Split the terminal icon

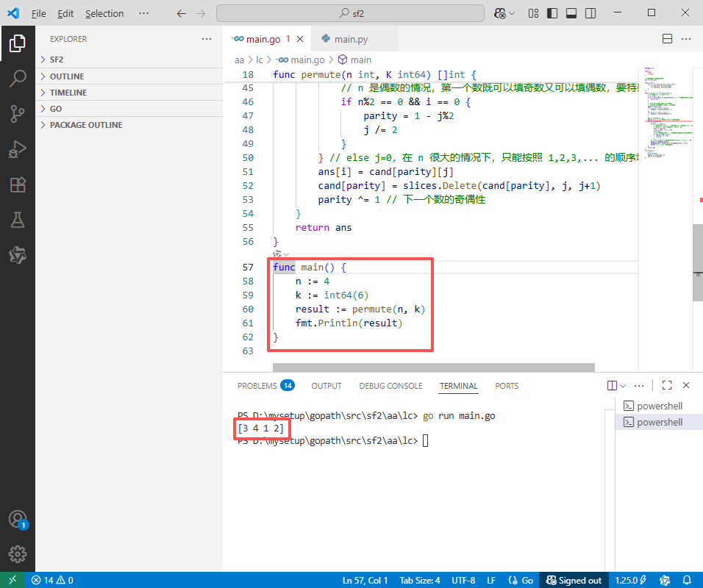coord(612,385)
